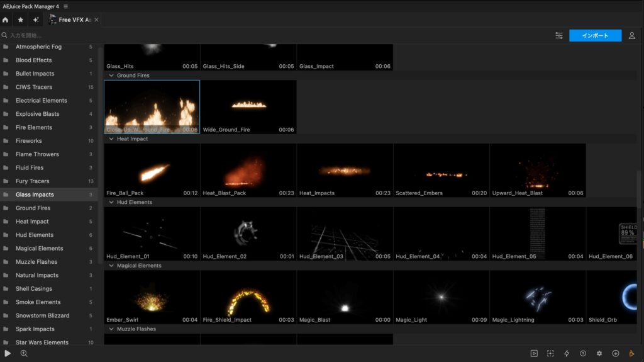This screenshot has width=644, height=362.
Task: Collapse the Muzzle Flashes section
Action: click(x=111, y=329)
